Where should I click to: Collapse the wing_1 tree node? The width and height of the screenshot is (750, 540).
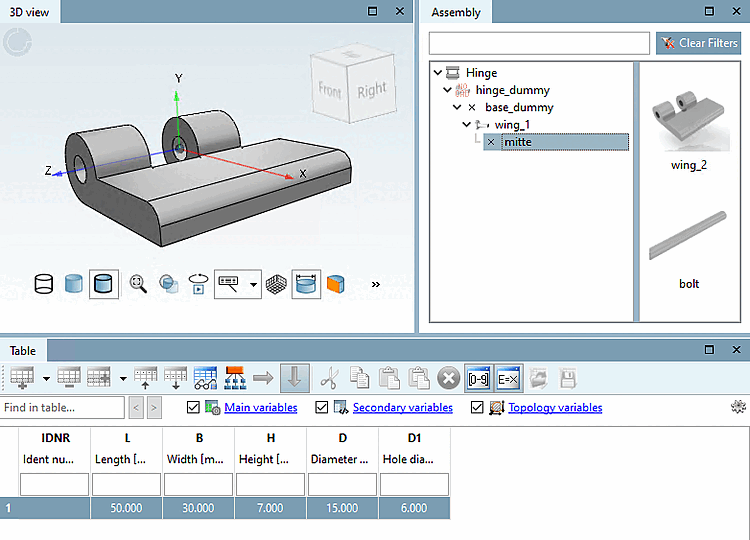click(x=467, y=125)
